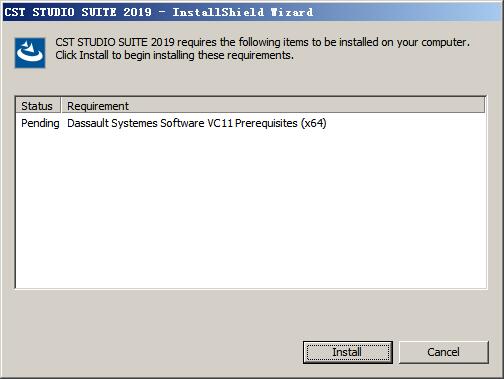
Task: Click the 'Click Install to begin' text line
Action: pos(174,55)
